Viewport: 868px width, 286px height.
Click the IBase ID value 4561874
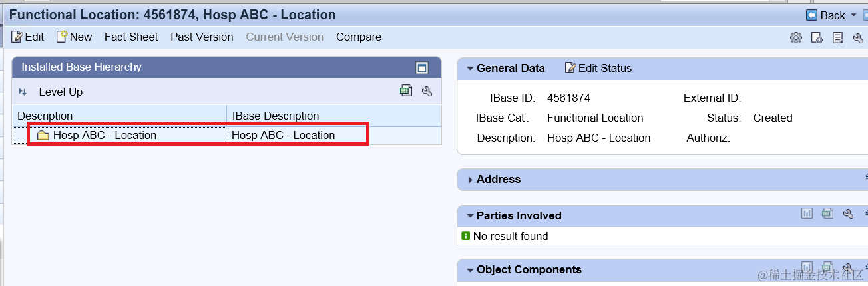click(x=568, y=98)
